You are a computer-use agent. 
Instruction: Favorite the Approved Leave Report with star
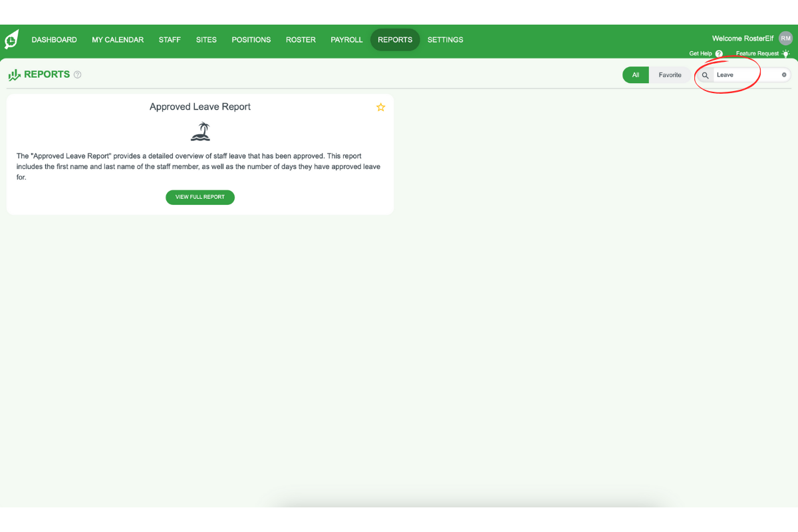(x=380, y=107)
